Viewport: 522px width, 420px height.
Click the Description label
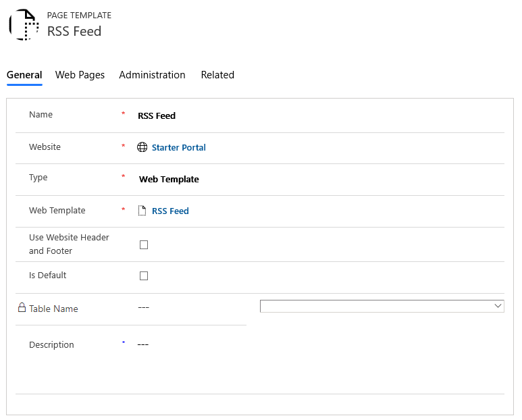point(51,345)
